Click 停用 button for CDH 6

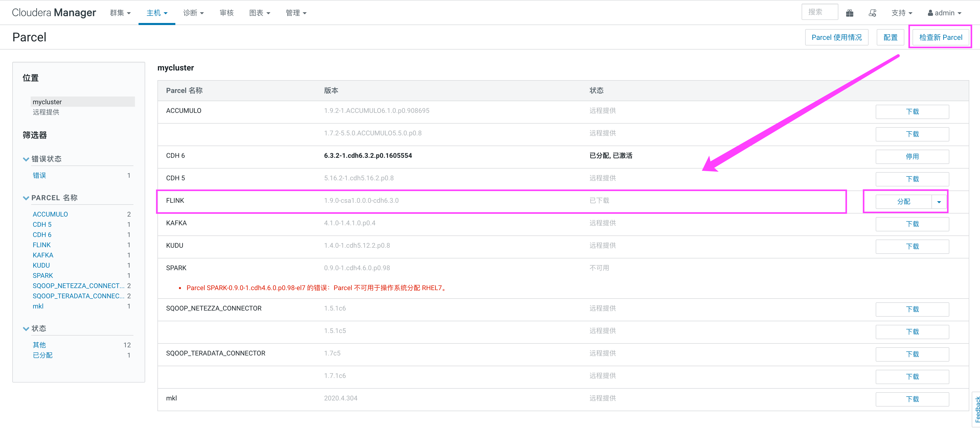[912, 157]
